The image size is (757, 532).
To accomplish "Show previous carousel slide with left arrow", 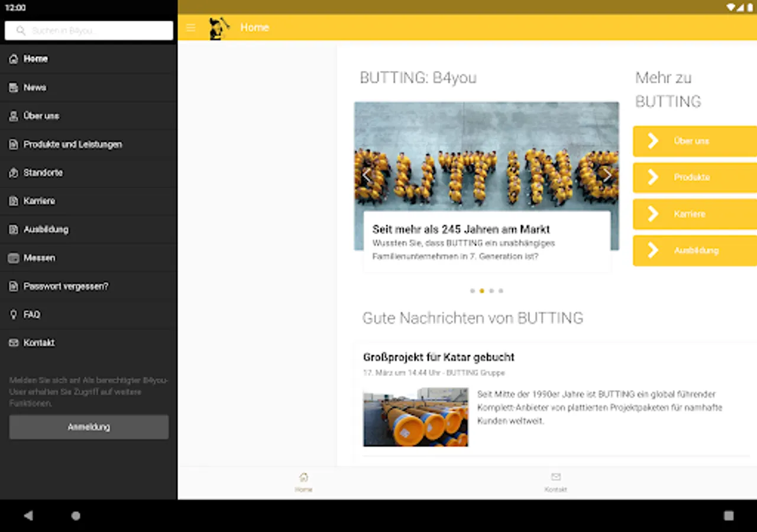I will click(x=366, y=176).
